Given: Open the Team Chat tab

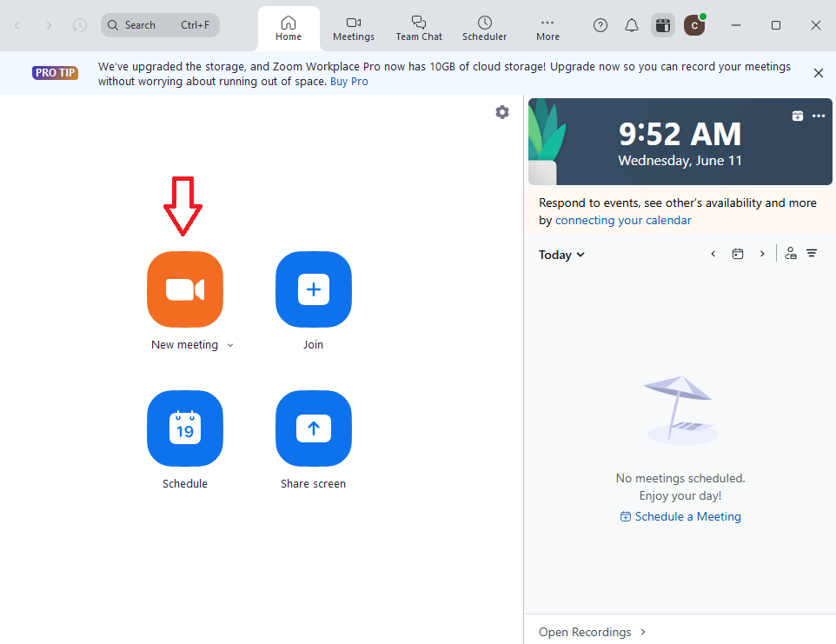Looking at the screenshot, I should coord(419,28).
